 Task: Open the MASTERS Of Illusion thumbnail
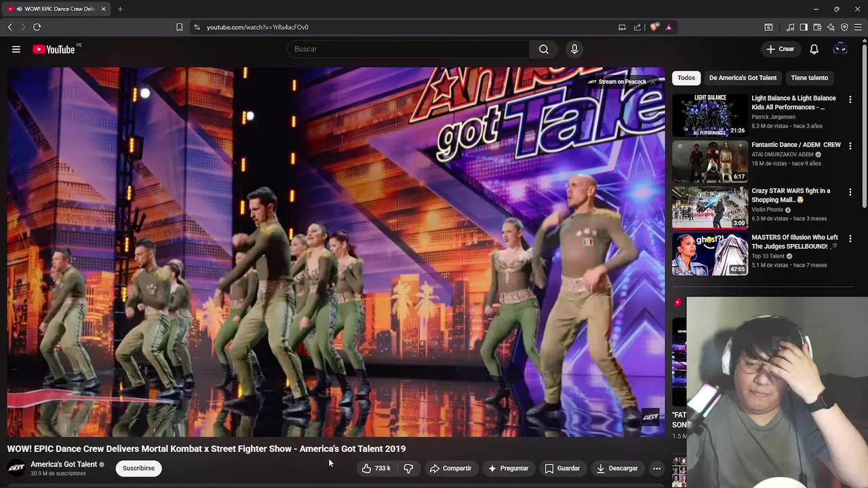(710, 255)
